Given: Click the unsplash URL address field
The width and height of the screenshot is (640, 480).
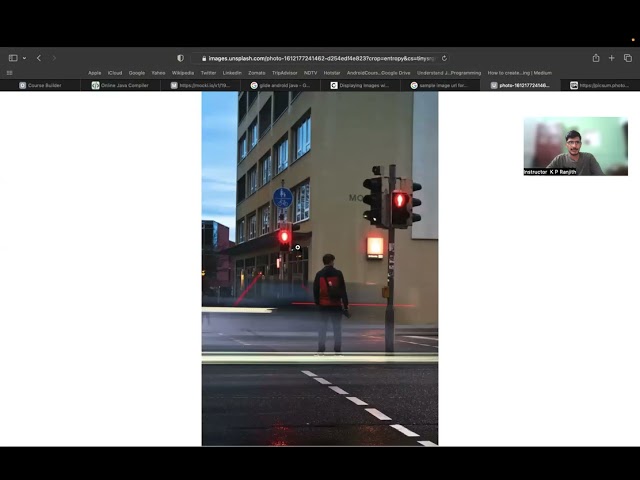Looking at the screenshot, I should pyautogui.click(x=320, y=58).
